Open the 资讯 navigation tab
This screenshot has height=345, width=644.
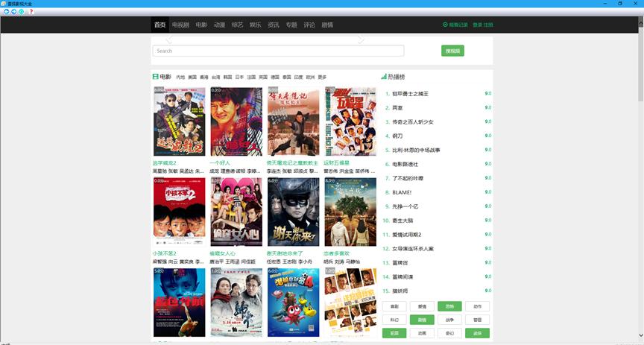(x=274, y=25)
